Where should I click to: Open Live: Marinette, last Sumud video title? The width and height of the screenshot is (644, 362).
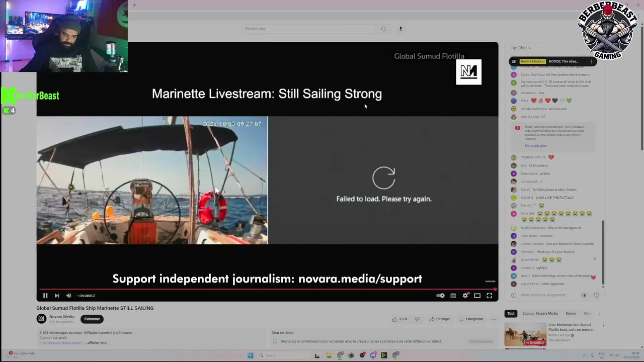coord(571,327)
